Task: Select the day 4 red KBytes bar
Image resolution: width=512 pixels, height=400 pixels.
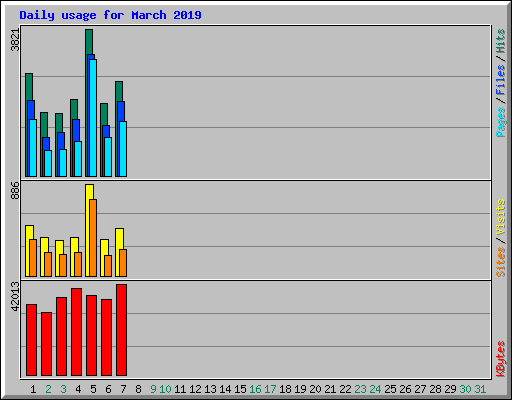Action: (x=76, y=332)
